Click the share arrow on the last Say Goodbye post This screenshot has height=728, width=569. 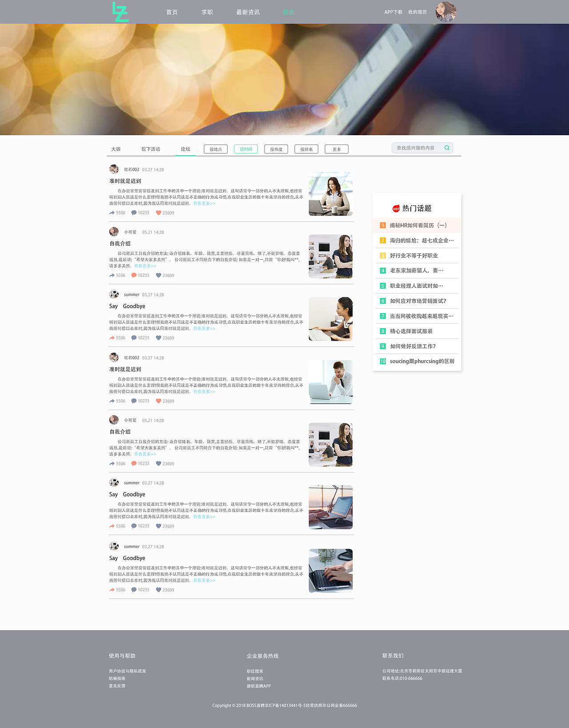tap(112, 590)
